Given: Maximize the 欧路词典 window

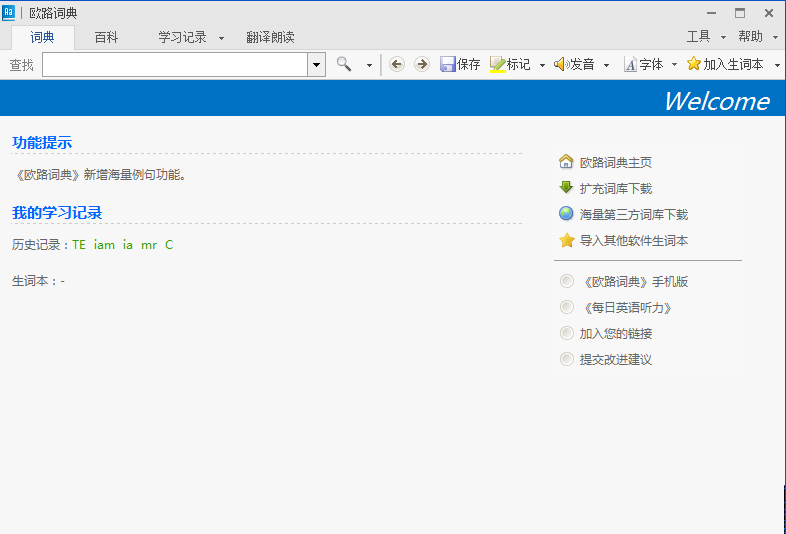Looking at the screenshot, I should point(740,13).
